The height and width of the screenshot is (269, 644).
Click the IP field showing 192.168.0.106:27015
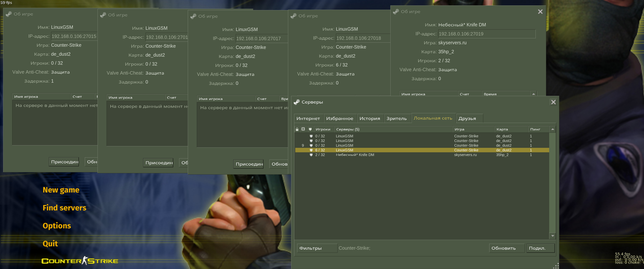click(x=74, y=36)
